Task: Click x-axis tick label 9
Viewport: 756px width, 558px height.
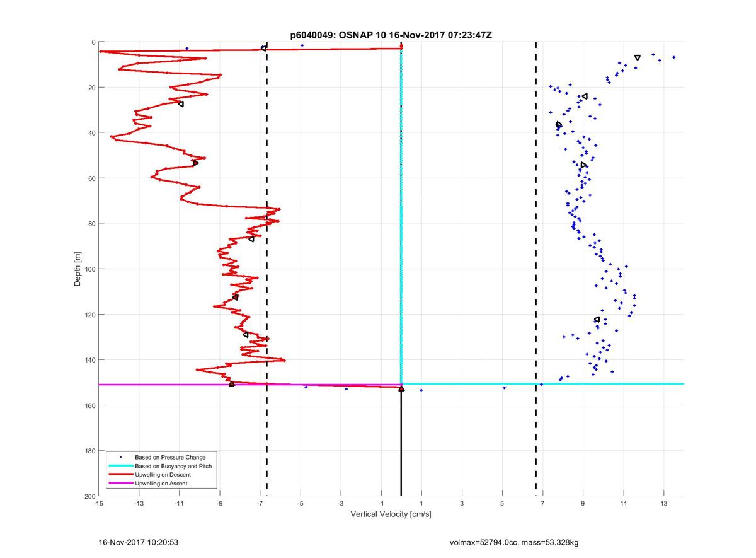Action: [583, 504]
